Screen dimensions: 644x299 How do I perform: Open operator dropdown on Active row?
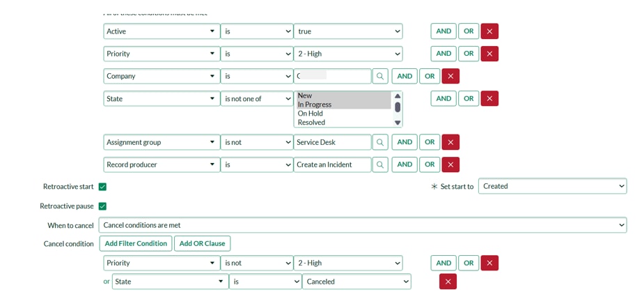click(257, 31)
